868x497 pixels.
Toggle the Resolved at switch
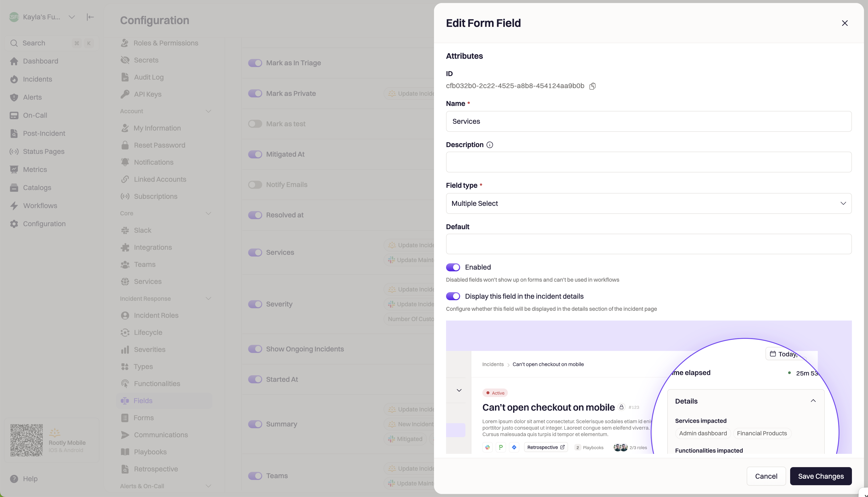tap(255, 215)
